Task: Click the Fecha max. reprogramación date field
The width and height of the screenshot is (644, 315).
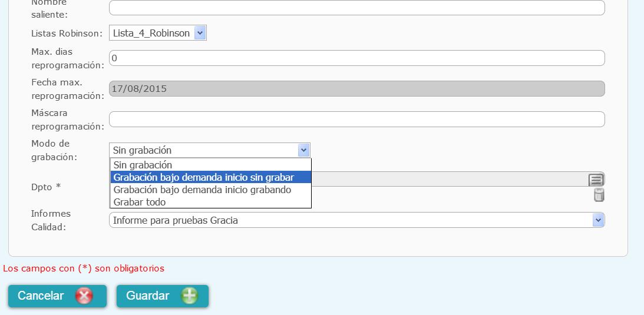Action: pos(357,88)
